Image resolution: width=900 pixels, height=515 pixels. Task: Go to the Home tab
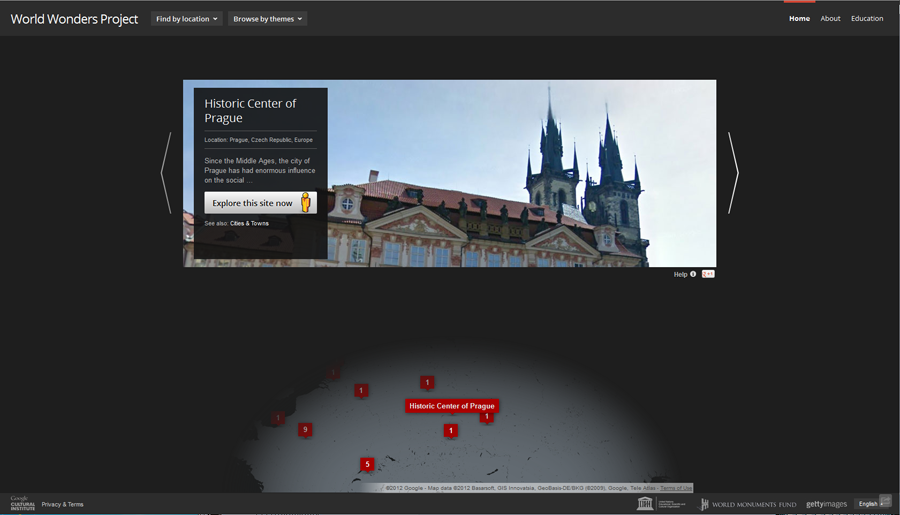pyautogui.click(x=799, y=18)
